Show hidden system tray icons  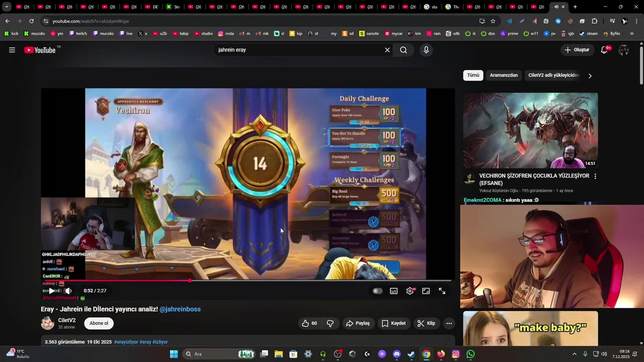tap(575, 354)
